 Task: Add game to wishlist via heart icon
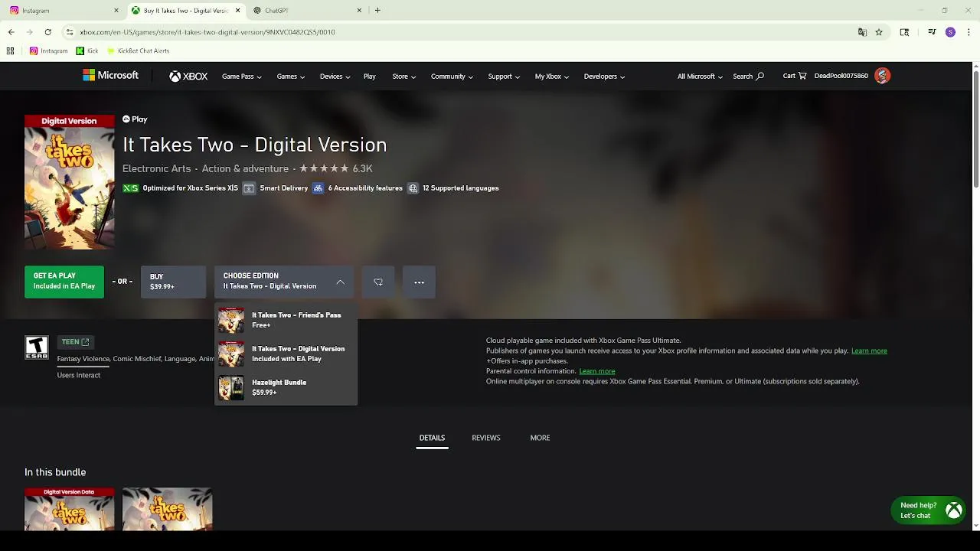tap(378, 282)
